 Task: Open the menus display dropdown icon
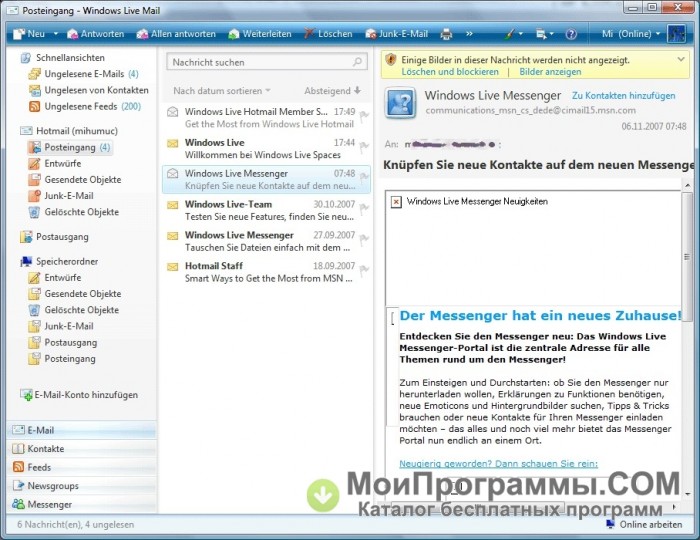544,34
